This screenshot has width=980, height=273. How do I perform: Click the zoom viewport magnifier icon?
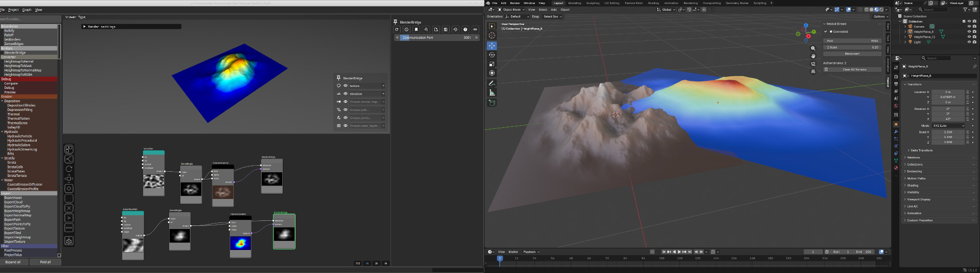(x=813, y=49)
